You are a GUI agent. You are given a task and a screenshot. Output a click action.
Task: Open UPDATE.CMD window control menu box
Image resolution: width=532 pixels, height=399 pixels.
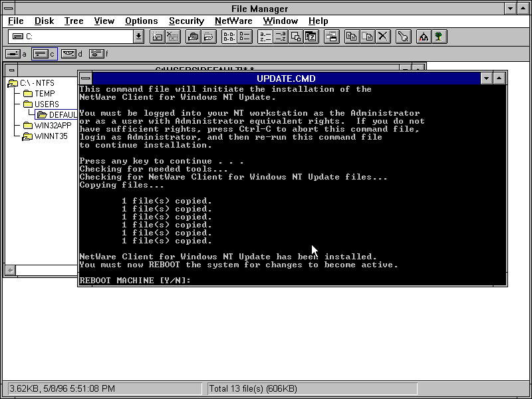click(x=86, y=78)
